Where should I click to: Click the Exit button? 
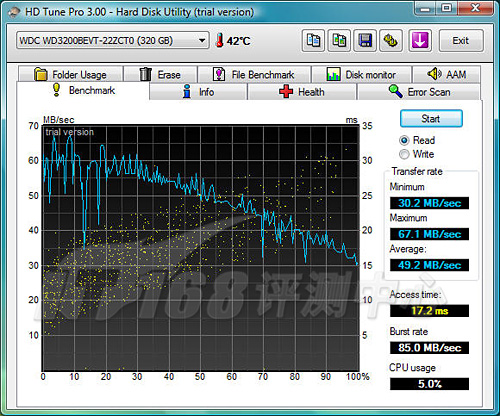[x=461, y=41]
